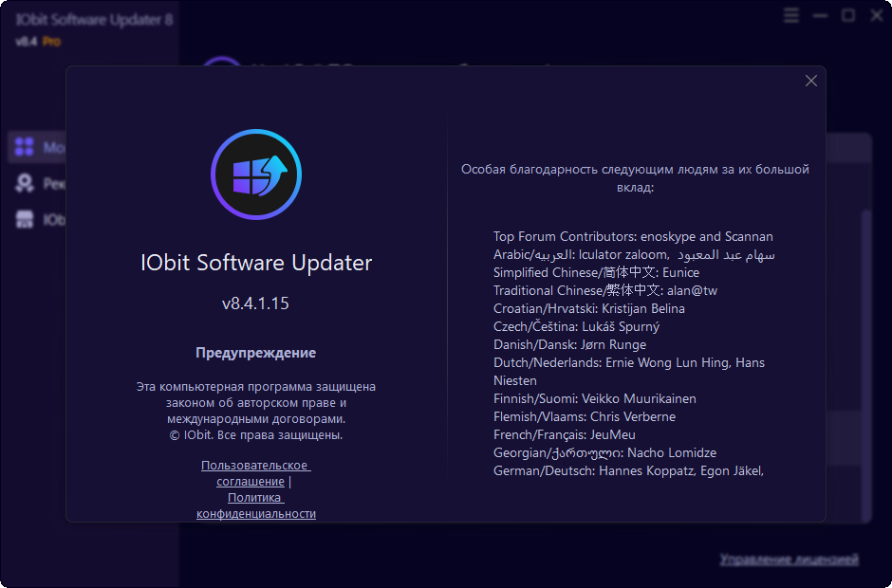Click the Danish/Dansk: Jørn Runge line
Image resolution: width=892 pixels, height=588 pixels.
pyautogui.click(x=569, y=344)
